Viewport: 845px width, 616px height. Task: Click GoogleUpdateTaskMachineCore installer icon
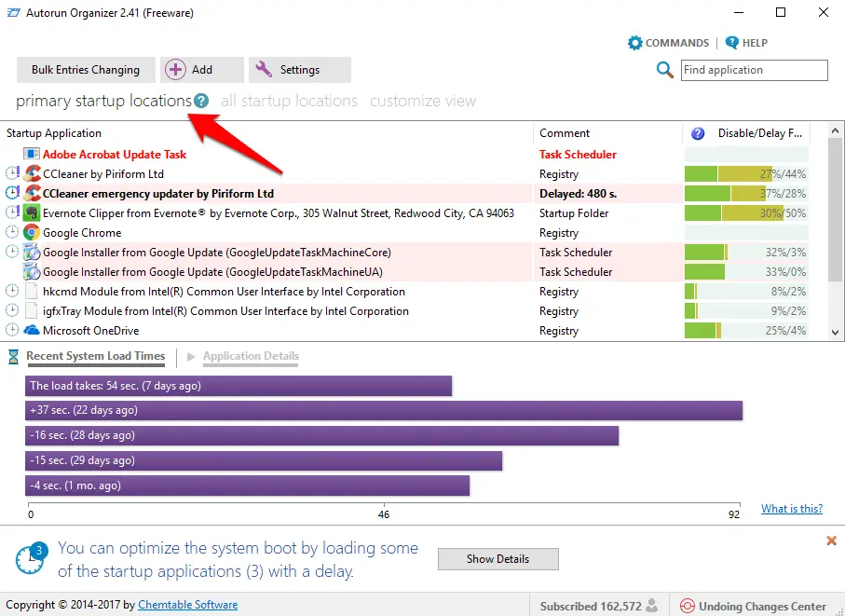point(32,252)
